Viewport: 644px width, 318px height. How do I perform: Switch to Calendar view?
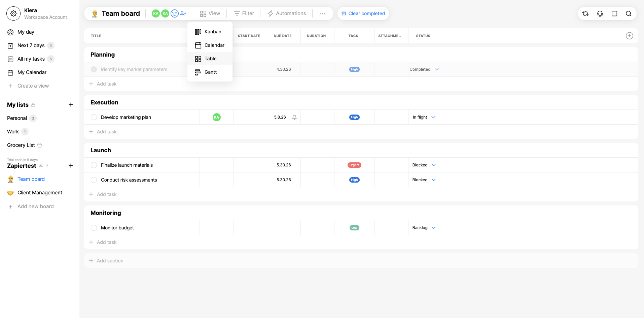210,45
